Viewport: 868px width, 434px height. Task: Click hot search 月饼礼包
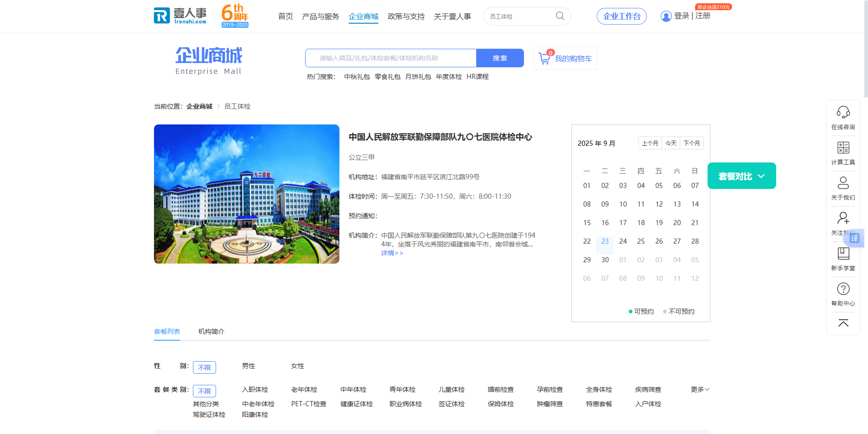coord(418,77)
